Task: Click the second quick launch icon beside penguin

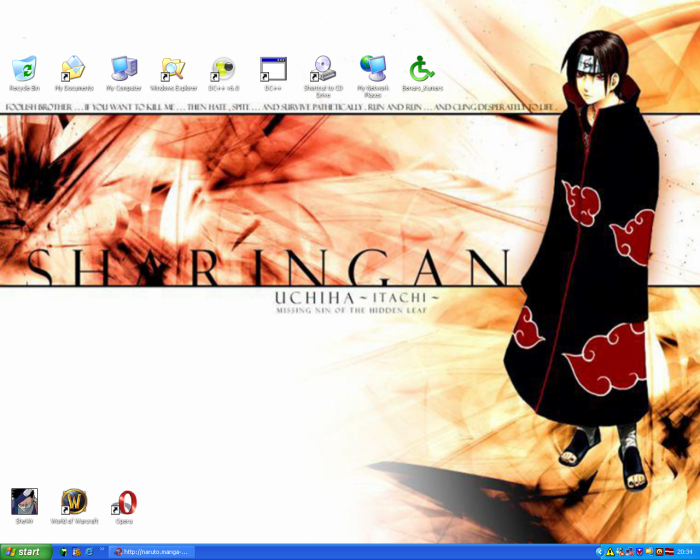Action: (x=76, y=552)
